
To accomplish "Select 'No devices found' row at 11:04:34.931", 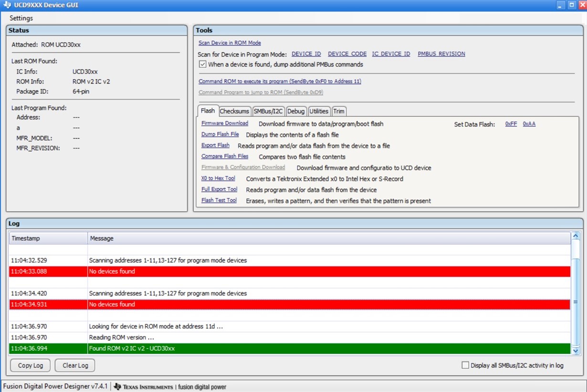I will 290,304.
